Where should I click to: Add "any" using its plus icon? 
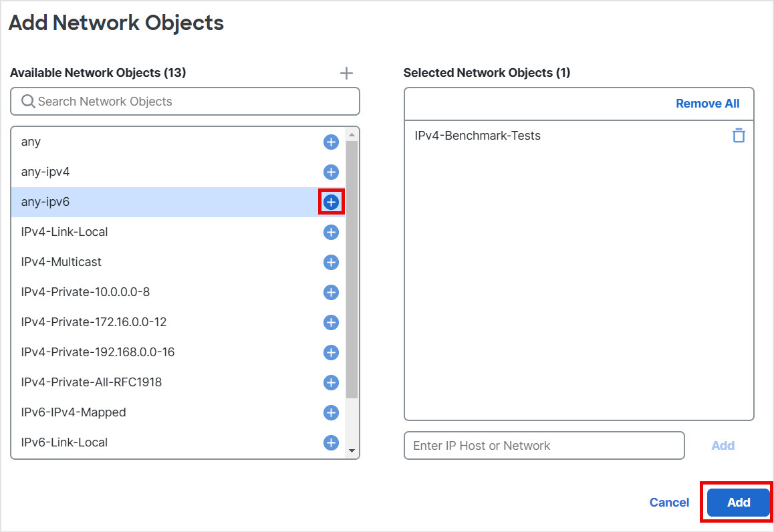coord(330,142)
